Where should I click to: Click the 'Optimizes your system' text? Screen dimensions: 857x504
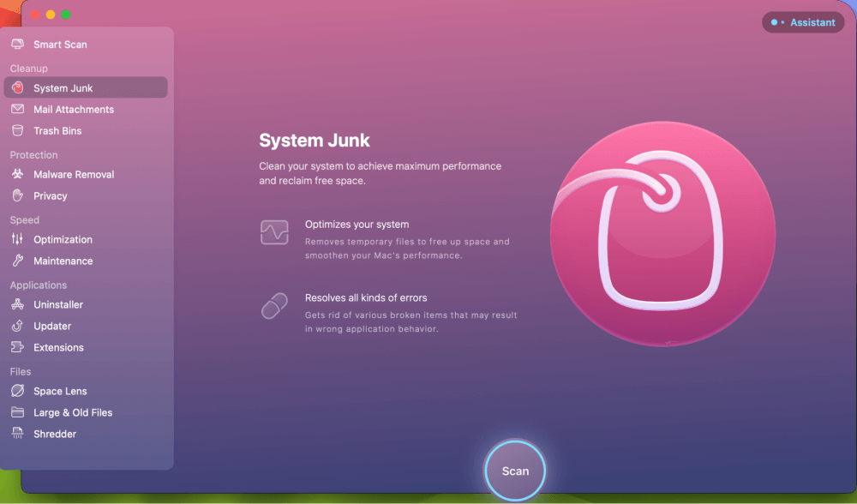click(357, 224)
